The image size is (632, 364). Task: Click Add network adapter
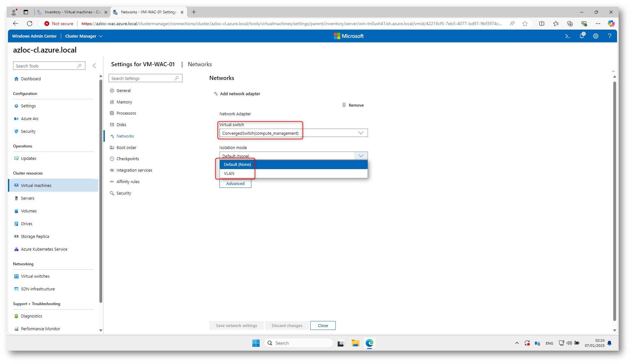pyautogui.click(x=237, y=94)
